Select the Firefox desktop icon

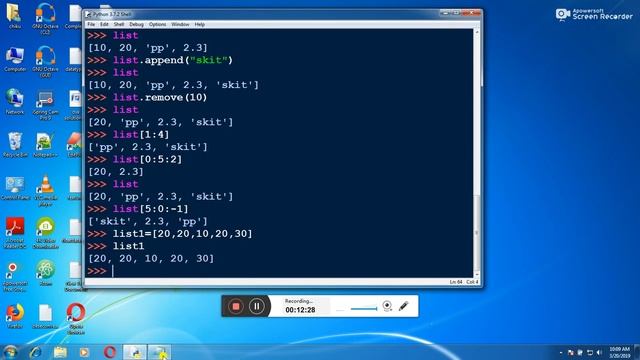15,316
